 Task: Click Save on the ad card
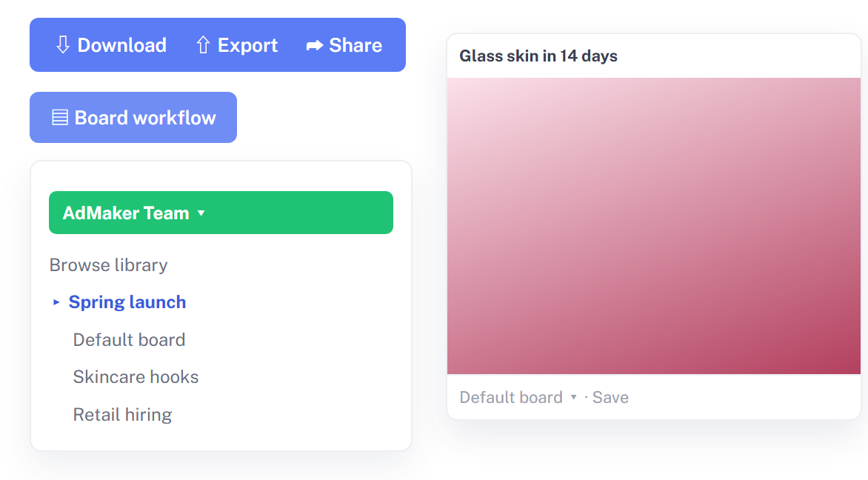(610, 398)
